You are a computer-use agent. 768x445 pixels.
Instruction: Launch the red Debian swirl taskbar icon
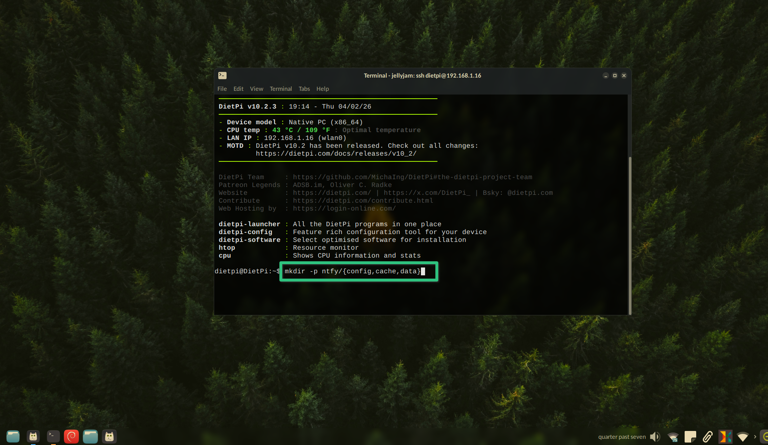71,437
